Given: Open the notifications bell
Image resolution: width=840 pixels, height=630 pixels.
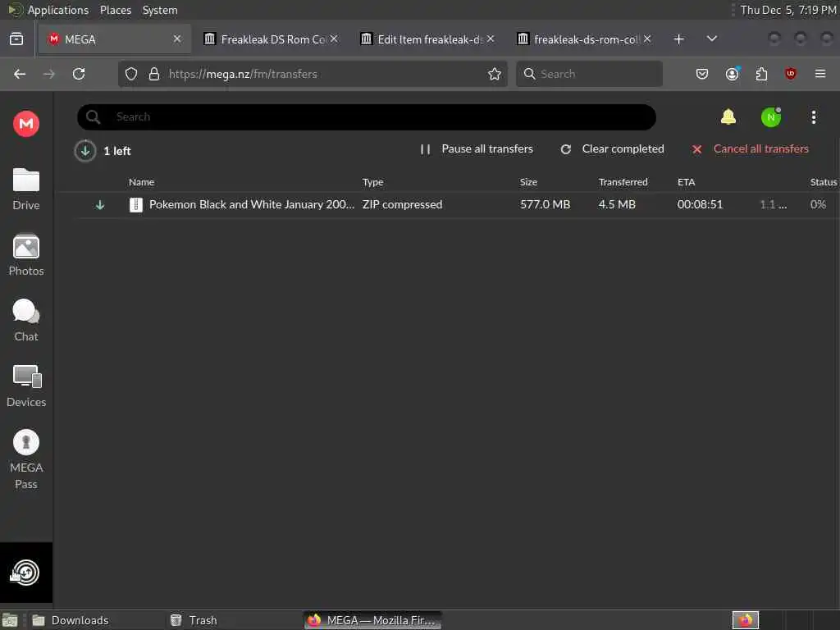Looking at the screenshot, I should [x=728, y=116].
